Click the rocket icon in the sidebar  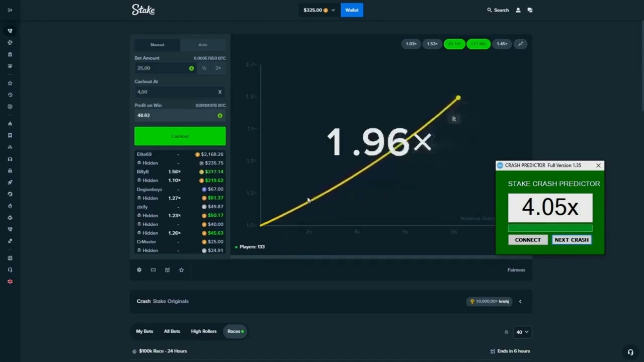10,183
